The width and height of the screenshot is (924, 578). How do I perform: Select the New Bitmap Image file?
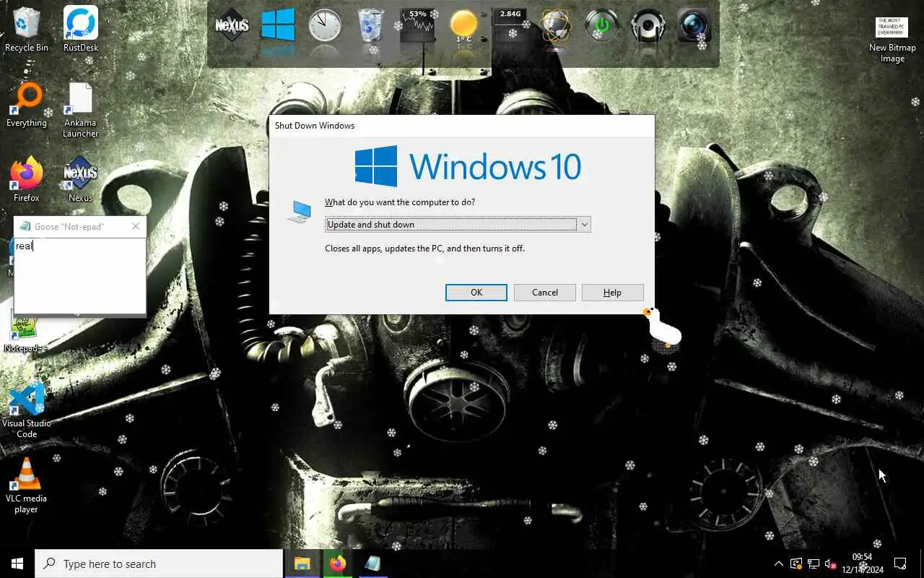coord(892,40)
